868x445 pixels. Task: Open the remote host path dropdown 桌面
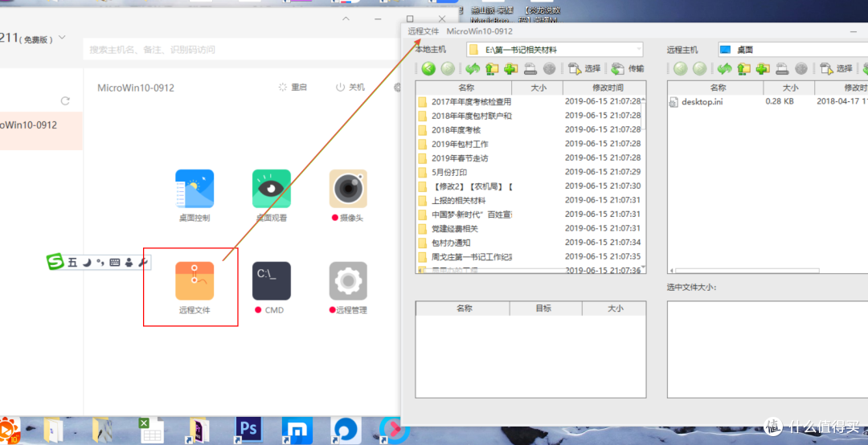pyautogui.click(x=792, y=50)
